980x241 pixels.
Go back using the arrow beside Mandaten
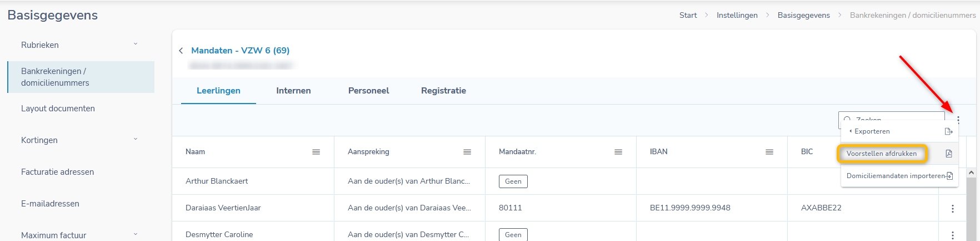coord(181,51)
